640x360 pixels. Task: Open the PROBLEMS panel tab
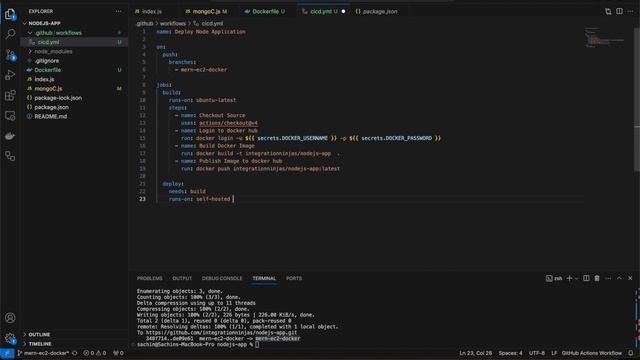pos(150,278)
